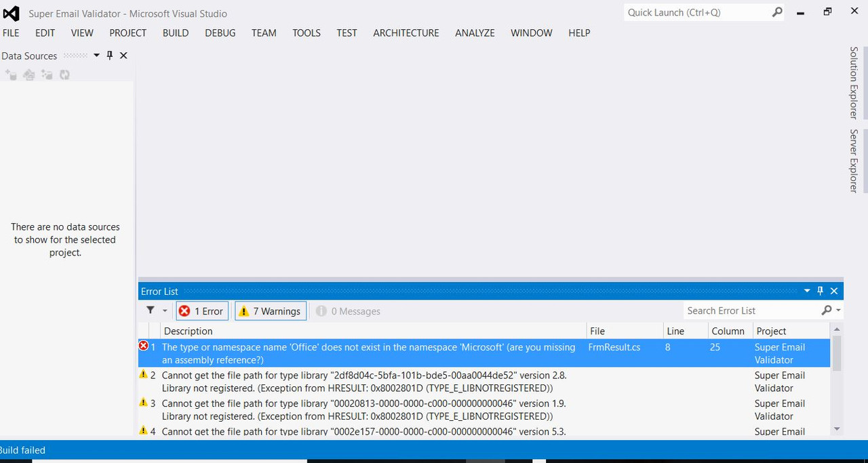
Task: Select warning 3 about library 00020813
Action: pyautogui.click(x=484, y=409)
